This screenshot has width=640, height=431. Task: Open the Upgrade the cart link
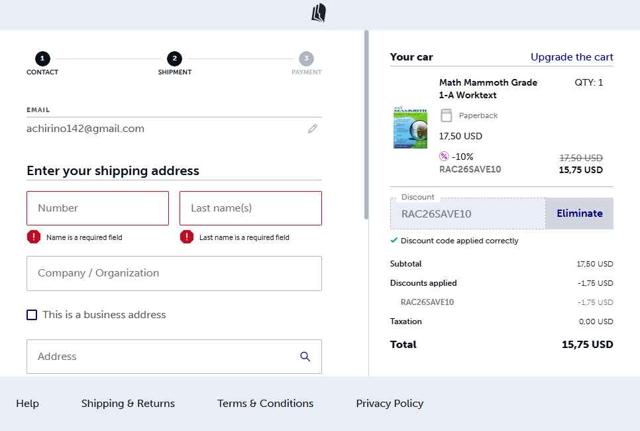pyautogui.click(x=571, y=57)
